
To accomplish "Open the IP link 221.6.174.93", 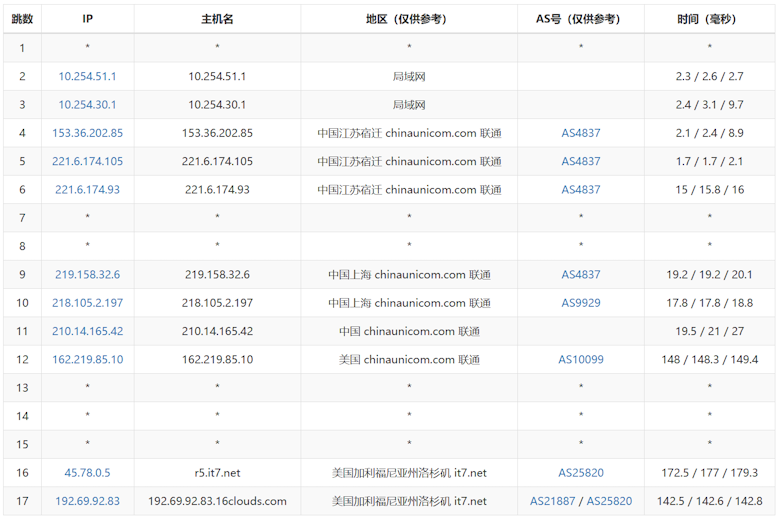I will click(87, 190).
